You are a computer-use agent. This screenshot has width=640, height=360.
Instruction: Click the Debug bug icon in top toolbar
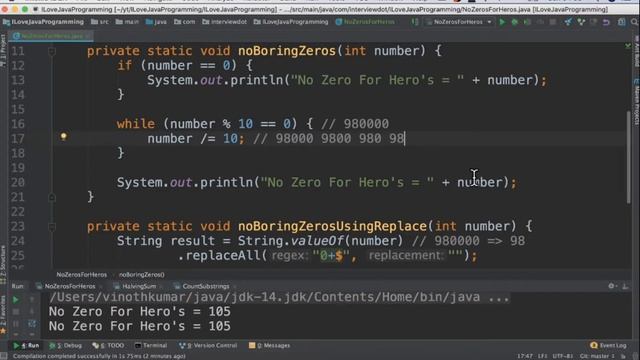(515, 22)
